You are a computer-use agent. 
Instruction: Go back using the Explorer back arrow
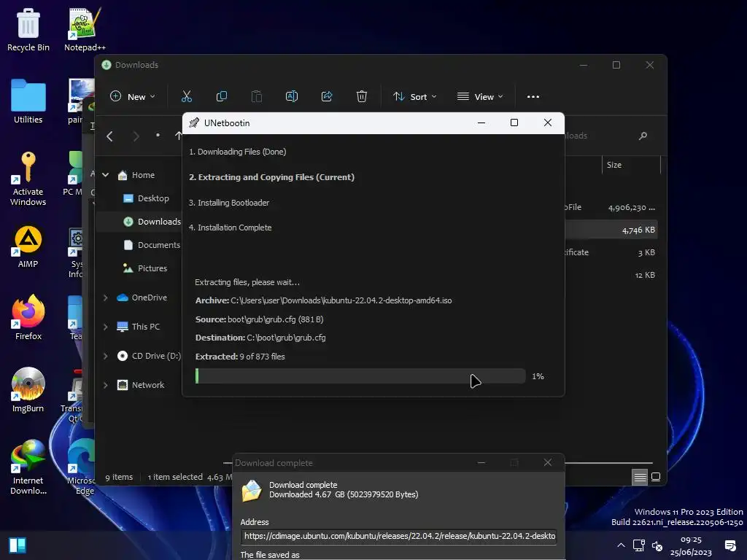tap(109, 136)
